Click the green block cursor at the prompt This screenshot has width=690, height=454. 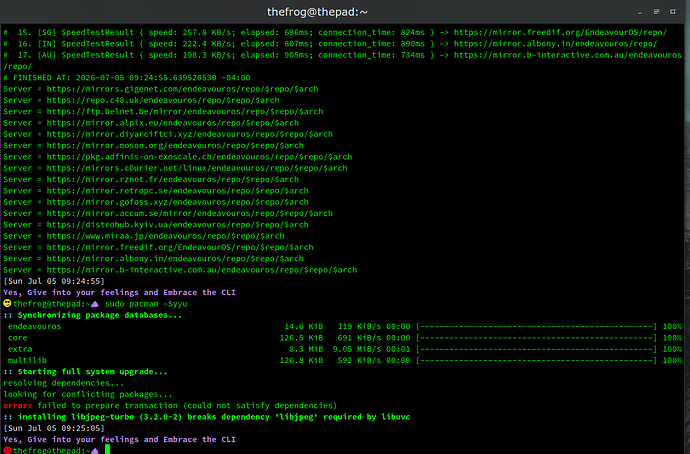(107, 450)
